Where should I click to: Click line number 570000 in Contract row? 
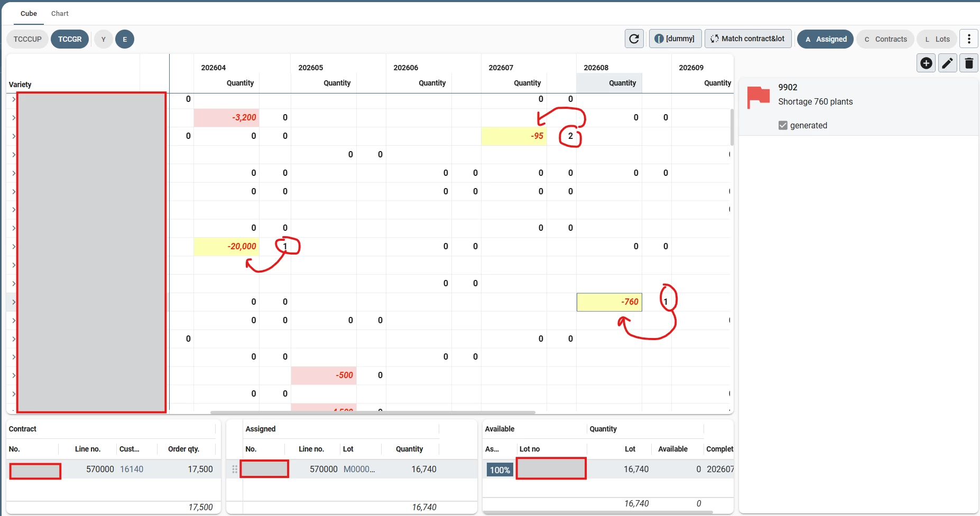[100, 469]
